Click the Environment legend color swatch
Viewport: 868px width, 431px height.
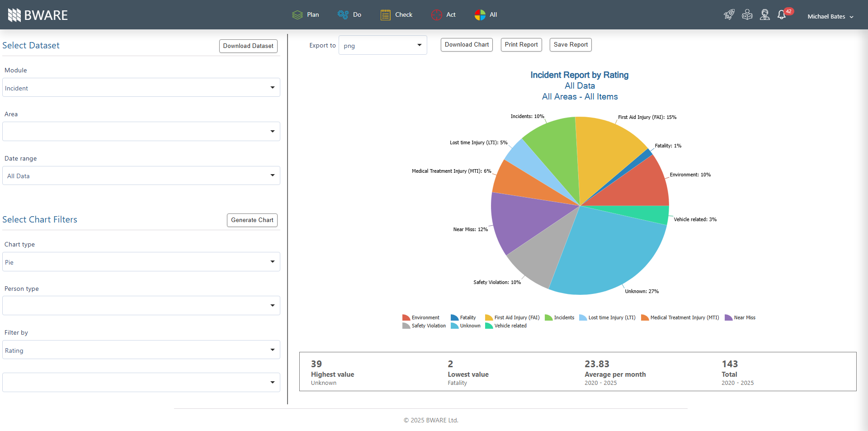pos(406,317)
